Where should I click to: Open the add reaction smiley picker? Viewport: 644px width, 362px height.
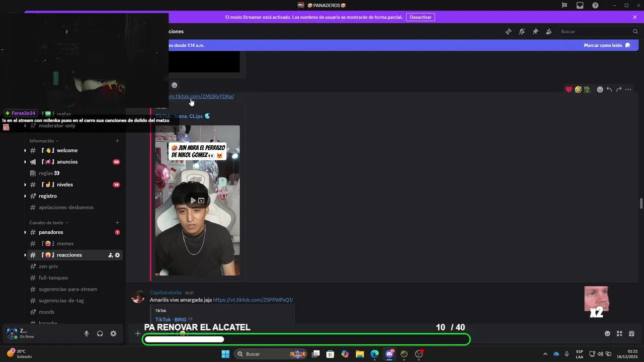600,89
